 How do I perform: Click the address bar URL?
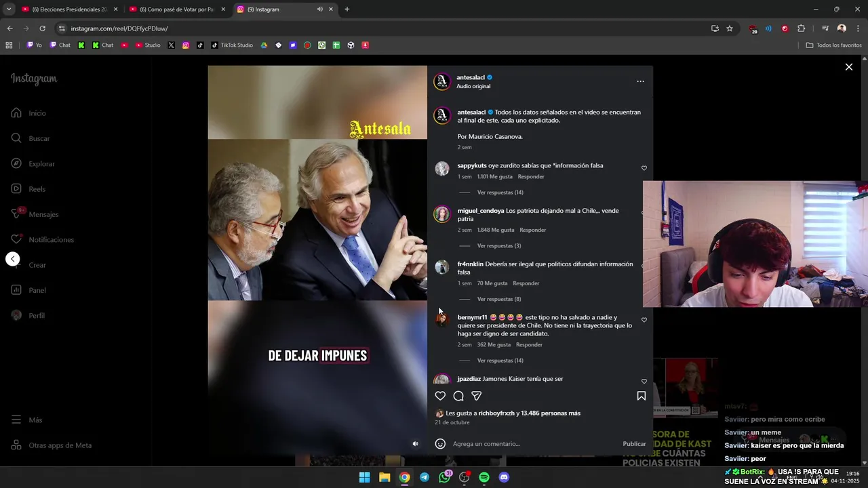119,28
